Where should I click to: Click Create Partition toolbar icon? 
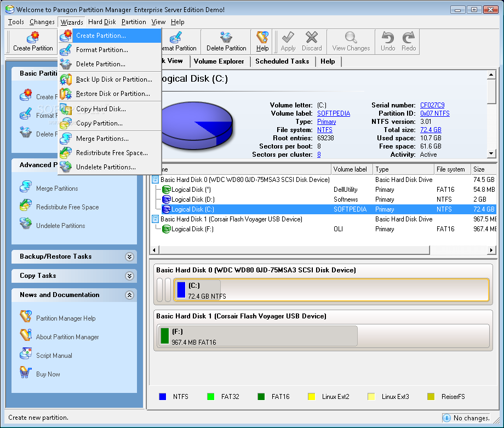[x=33, y=37]
